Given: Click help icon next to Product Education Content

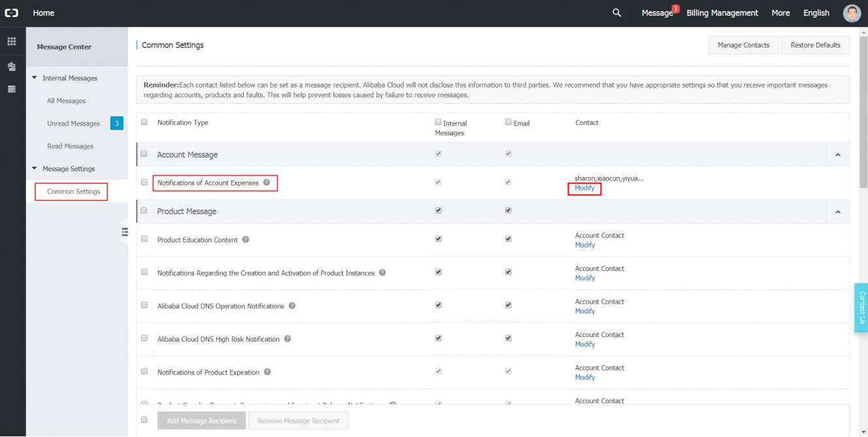Looking at the screenshot, I should point(246,240).
